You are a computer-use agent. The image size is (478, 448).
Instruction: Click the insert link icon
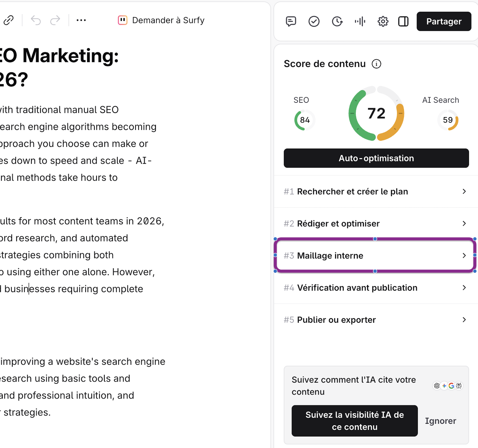pos(9,20)
